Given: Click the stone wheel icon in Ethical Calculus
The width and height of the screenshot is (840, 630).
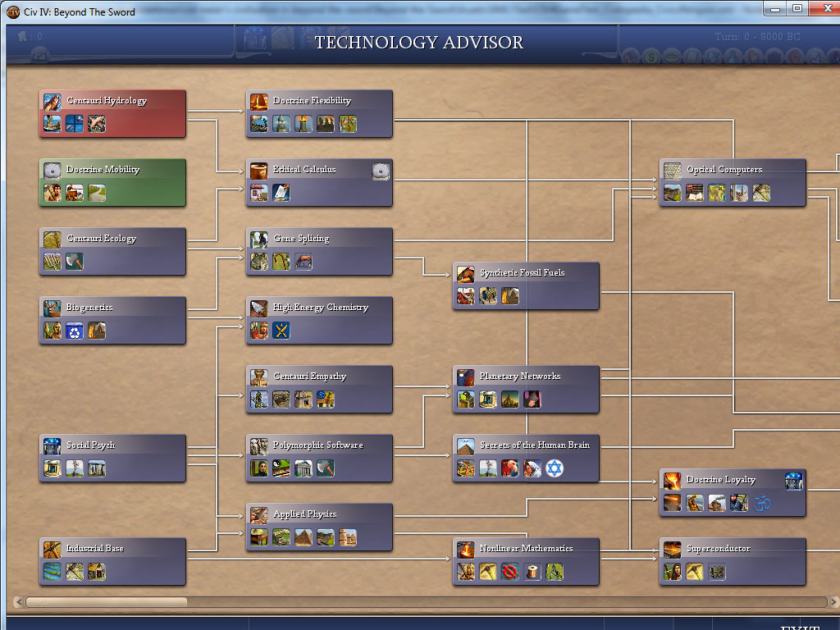Looking at the screenshot, I should [x=381, y=171].
